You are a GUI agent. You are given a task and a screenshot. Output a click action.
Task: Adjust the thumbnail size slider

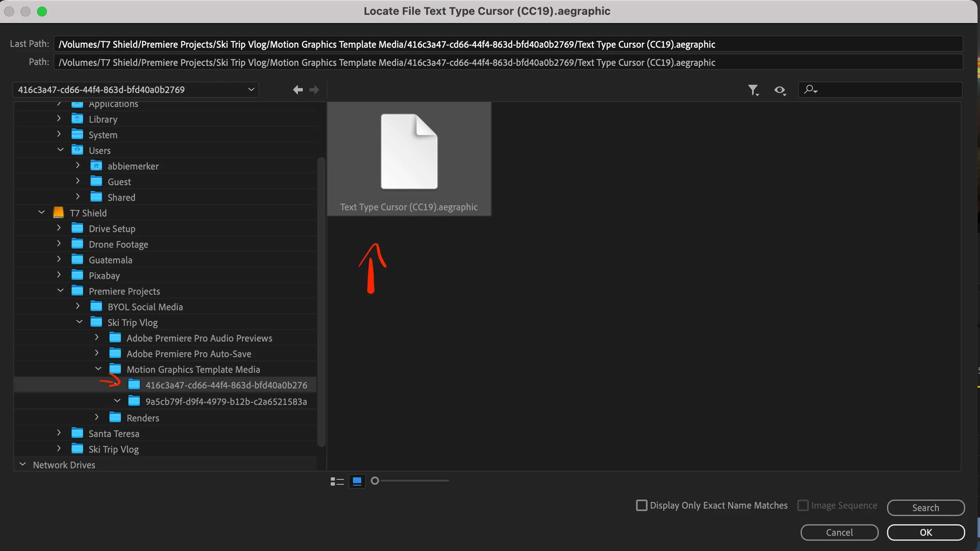pos(375,481)
